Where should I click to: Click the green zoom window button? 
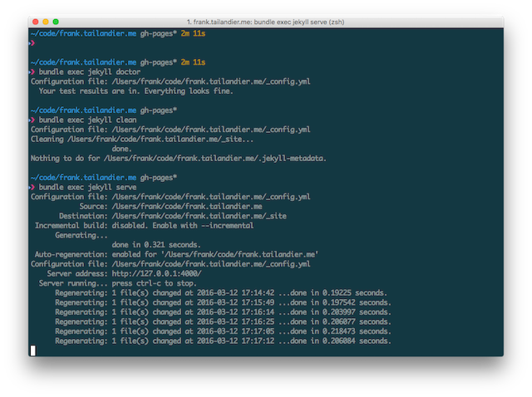point(56,22)
